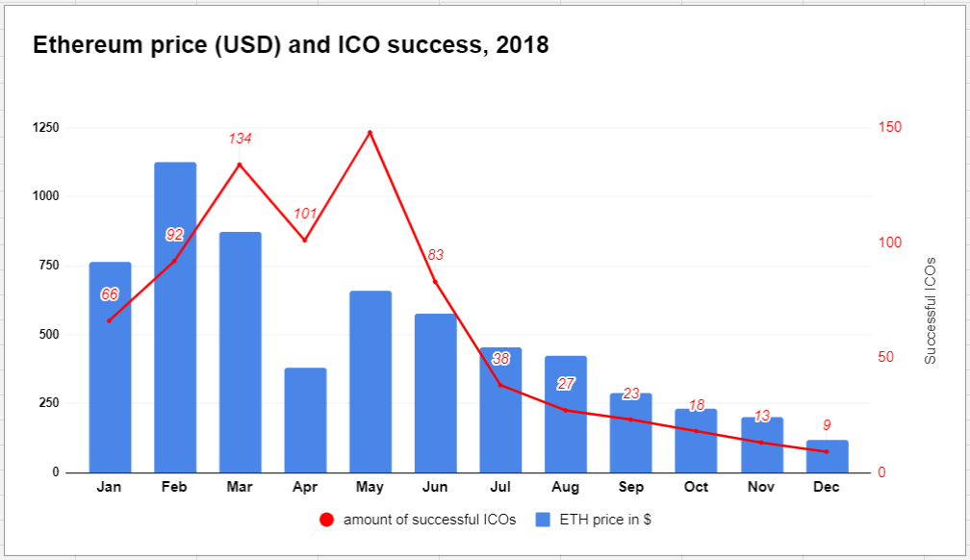
Task: Click the 'Successful ICOs' right axis title
Action: [931, 310]
